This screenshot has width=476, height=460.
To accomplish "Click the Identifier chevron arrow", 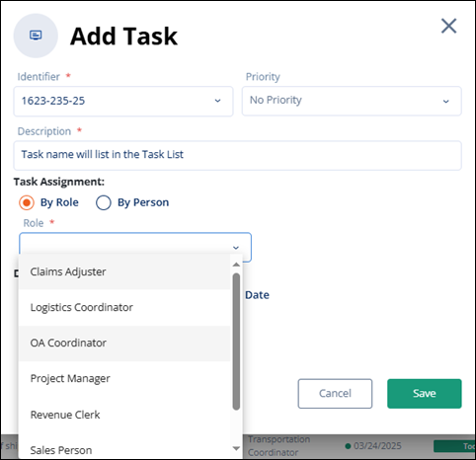I will (x=217, y=101).
